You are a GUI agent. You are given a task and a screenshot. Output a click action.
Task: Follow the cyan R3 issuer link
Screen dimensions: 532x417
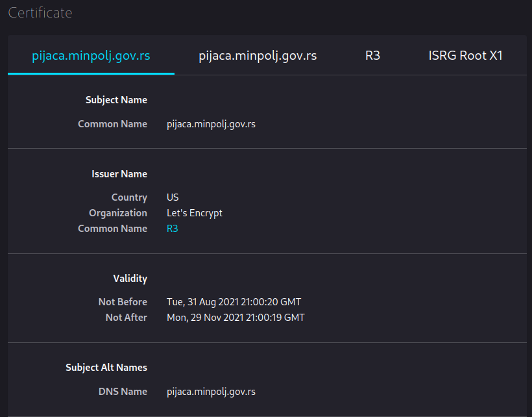tap(173, 229)
